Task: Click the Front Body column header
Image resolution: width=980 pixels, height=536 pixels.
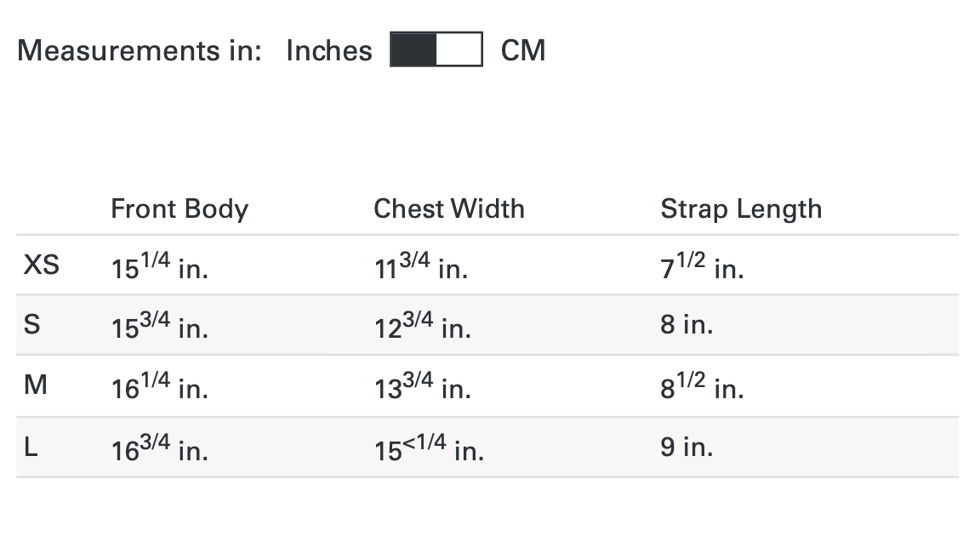Action: click(x=179, y=209)
